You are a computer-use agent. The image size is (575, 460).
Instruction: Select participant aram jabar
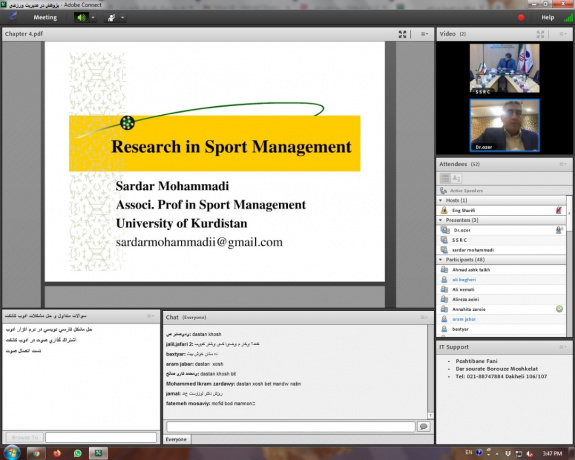(x=501, y=319)
